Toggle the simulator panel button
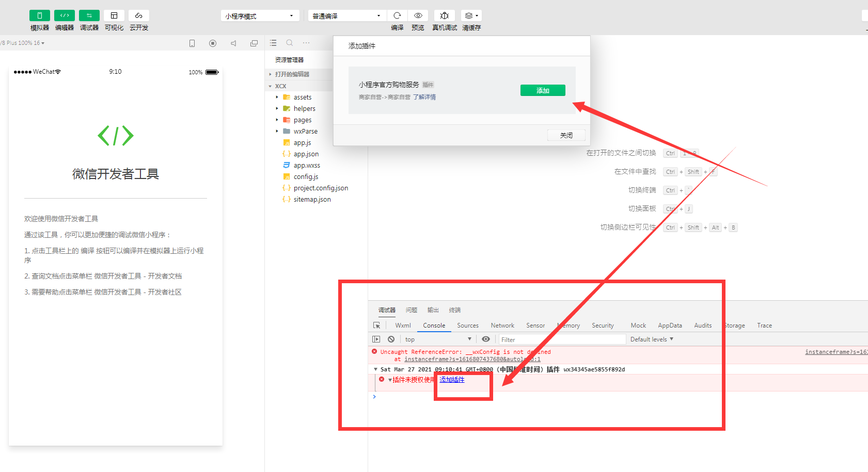The width and height of the screenshot is (868, 472). click(x=40, y=15)
